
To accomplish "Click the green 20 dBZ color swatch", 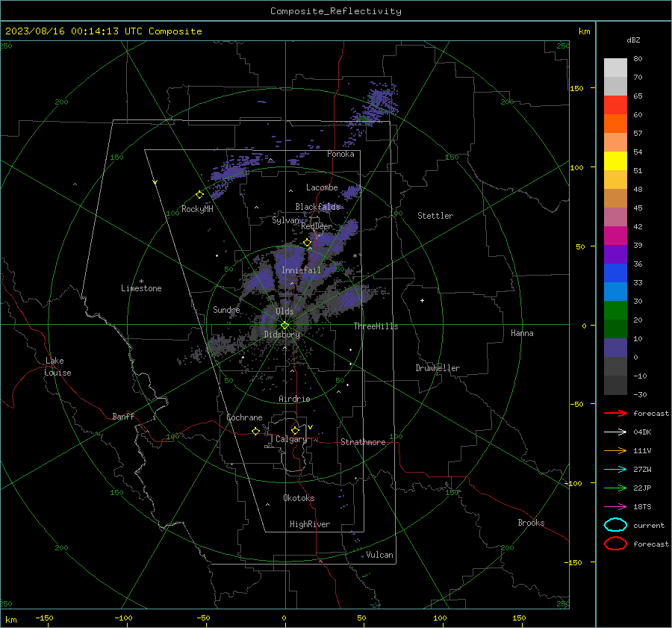I will 615,310.
